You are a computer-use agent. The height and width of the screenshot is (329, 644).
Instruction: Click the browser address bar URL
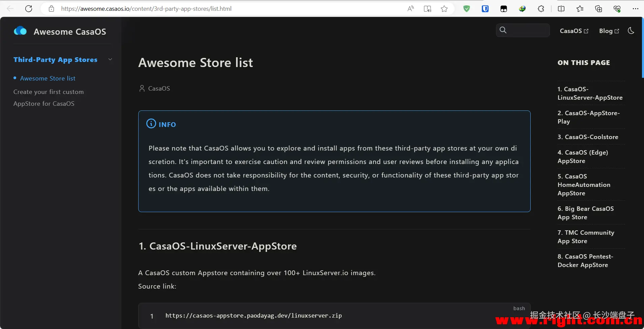(146, 9)
